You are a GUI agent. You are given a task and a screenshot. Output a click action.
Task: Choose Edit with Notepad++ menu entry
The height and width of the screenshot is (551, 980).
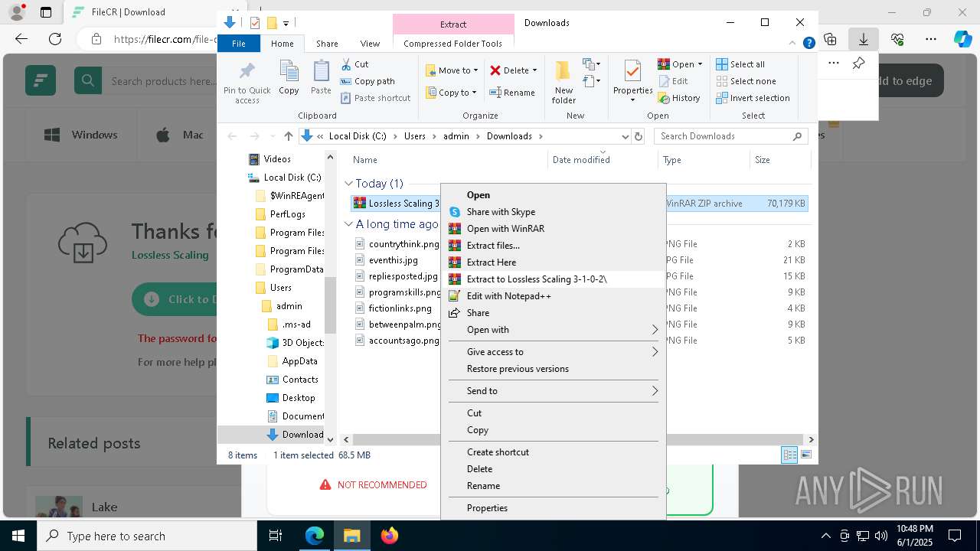[x=554, y=296]
